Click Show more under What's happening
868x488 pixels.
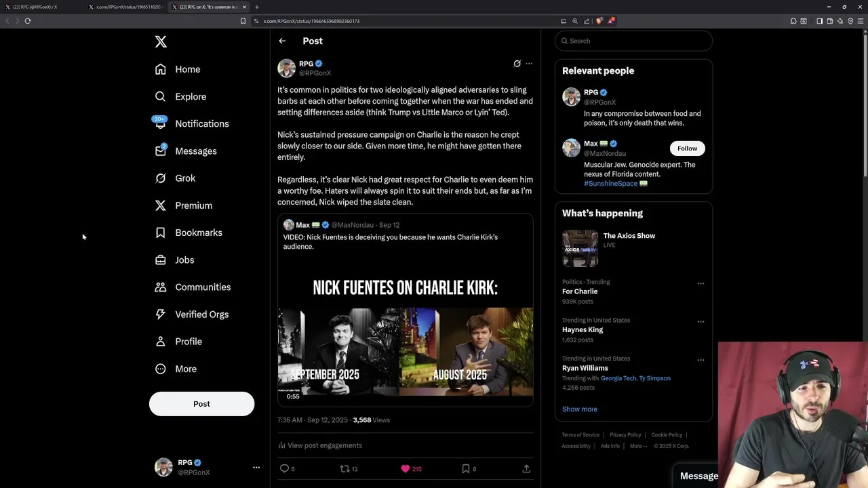(580, 409)
